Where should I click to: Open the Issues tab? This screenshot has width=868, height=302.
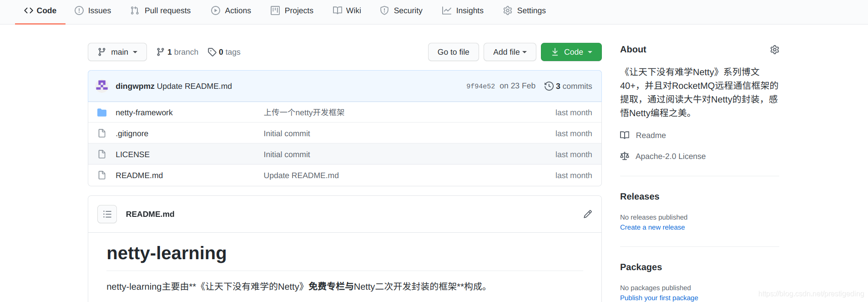point(93,10)
